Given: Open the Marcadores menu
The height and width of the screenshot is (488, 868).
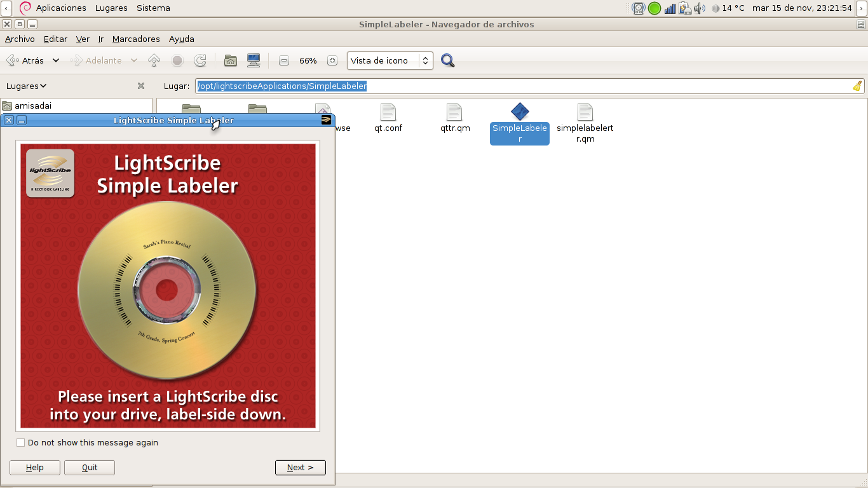Looking at the screenshot, I should point(136,39).
